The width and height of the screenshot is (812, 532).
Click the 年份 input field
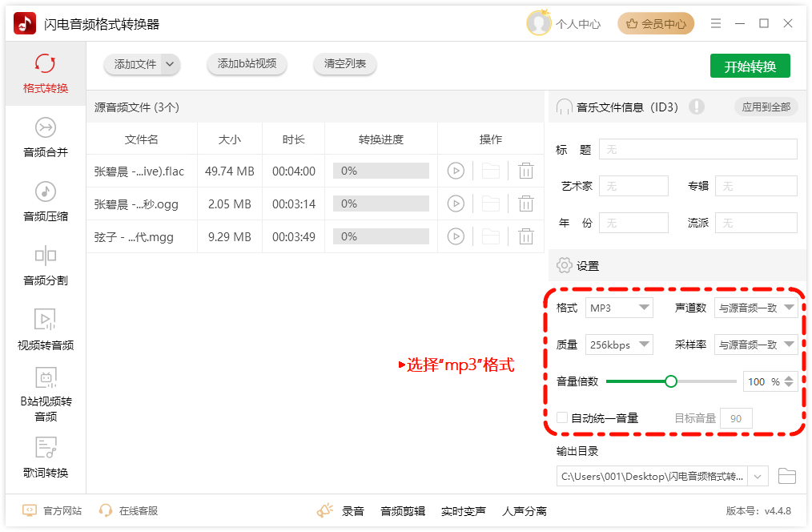tap(634, 223)
